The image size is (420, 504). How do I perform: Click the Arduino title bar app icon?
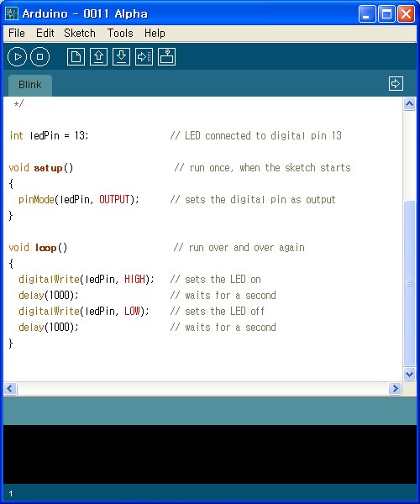pos(12,13)
